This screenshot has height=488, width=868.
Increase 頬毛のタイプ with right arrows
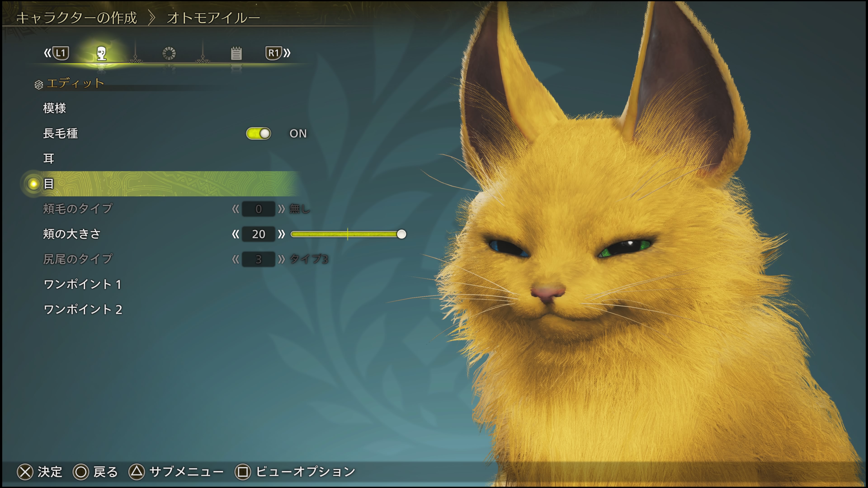point(281,209)
